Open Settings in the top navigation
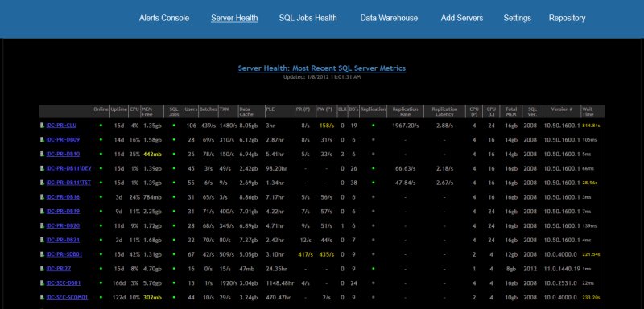The height and width of the screenshot is (309, 644). [518, 18]
